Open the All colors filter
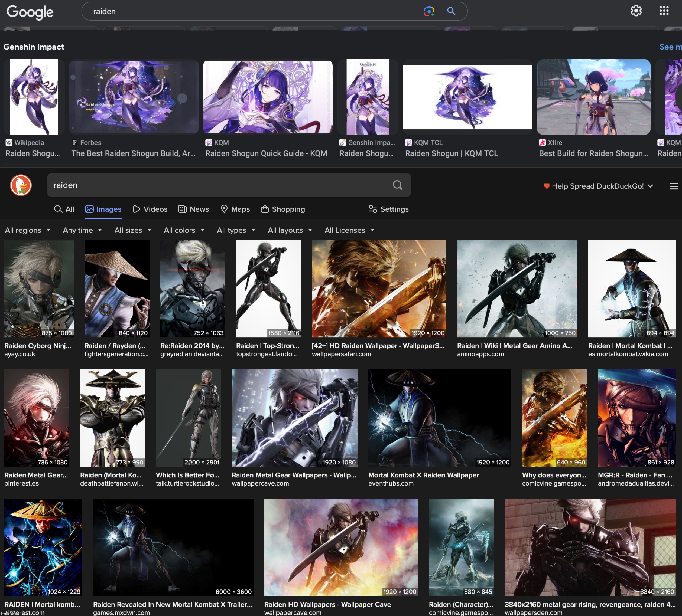The height and width of the screenshot is (616, 682). [184, 230]
